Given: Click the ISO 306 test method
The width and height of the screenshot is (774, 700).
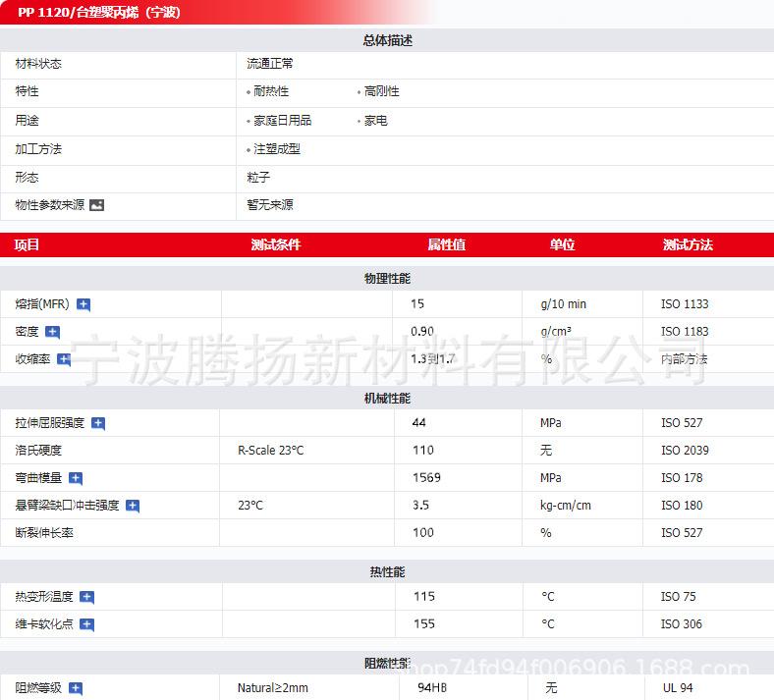Looking at the screenshot, I should pos(682,624).
